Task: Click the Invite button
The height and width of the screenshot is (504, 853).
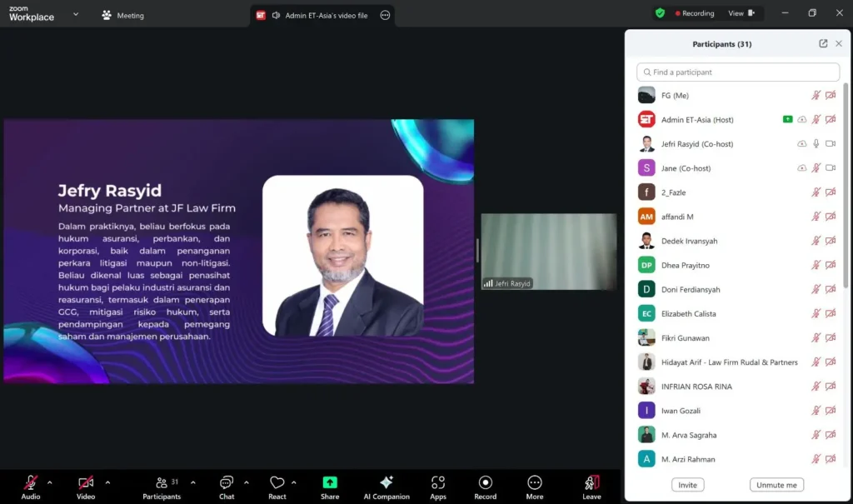Action: [x=687, y=485]
